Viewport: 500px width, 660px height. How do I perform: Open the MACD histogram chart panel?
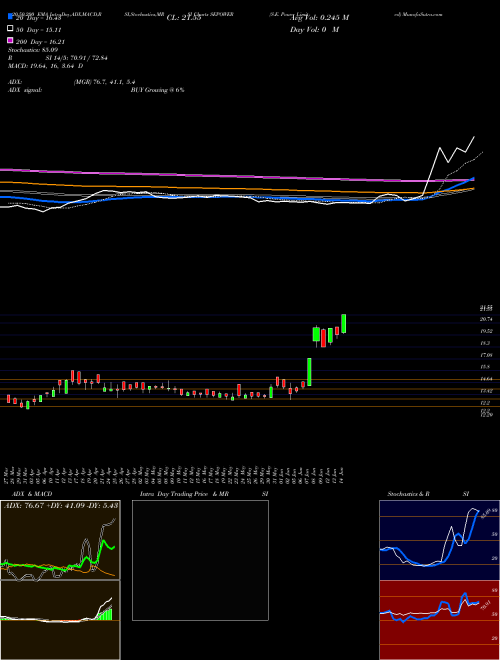tap(60, 620)
